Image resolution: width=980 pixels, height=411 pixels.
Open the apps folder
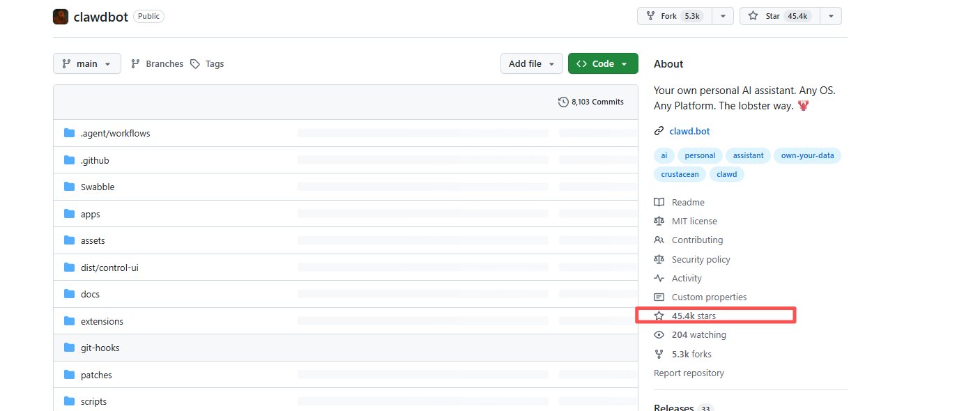(x=91, y=214)
